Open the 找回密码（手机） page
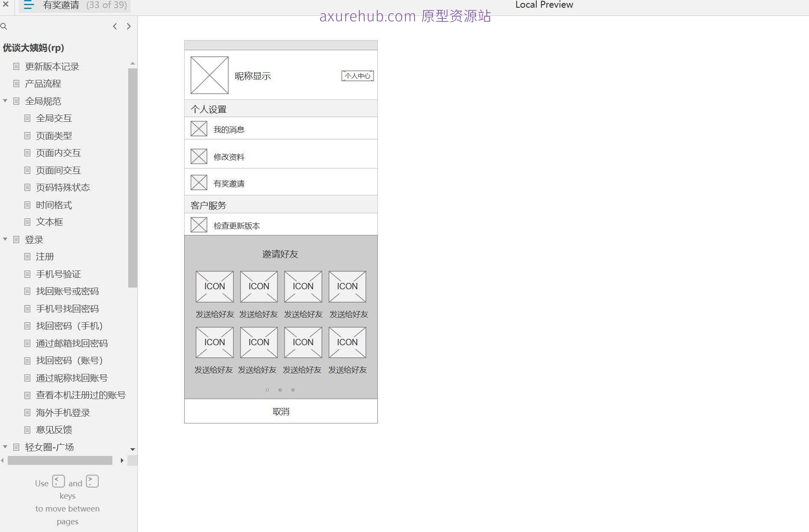 [69, 326]
